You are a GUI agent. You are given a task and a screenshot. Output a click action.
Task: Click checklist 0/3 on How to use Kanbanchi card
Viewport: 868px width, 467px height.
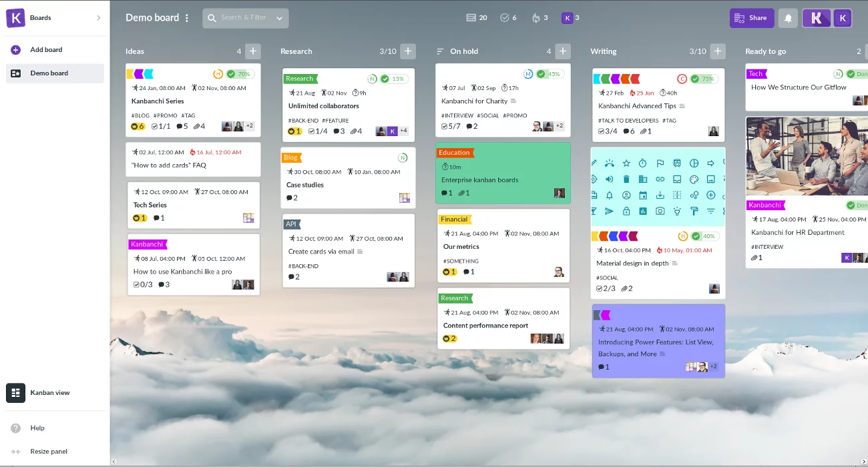(143, 284)
